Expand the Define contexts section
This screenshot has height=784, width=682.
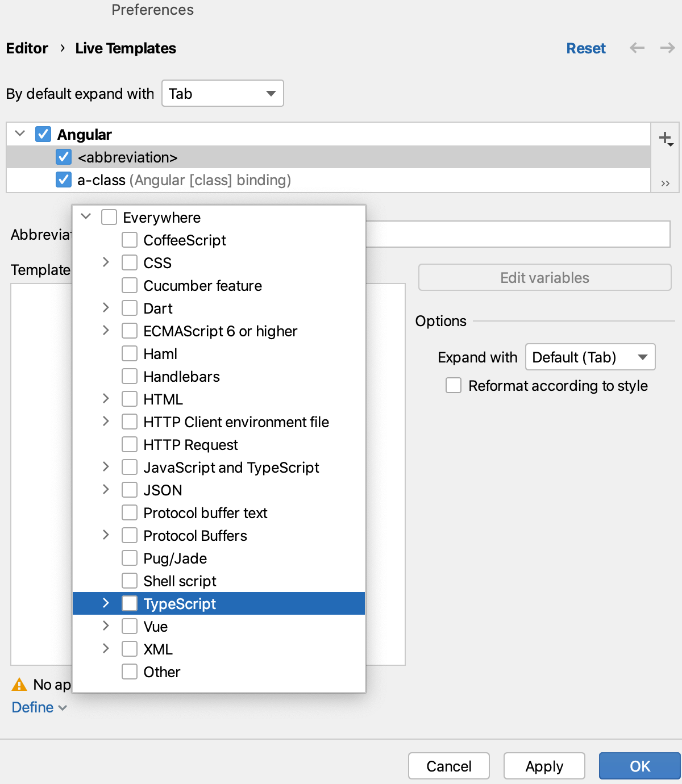pyautogui.click(x=39, y=707)
